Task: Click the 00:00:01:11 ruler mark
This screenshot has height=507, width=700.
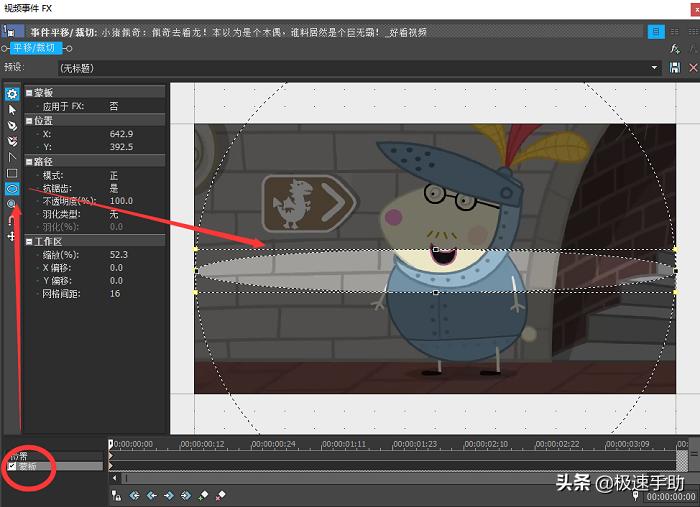Action: pos(343,444)
